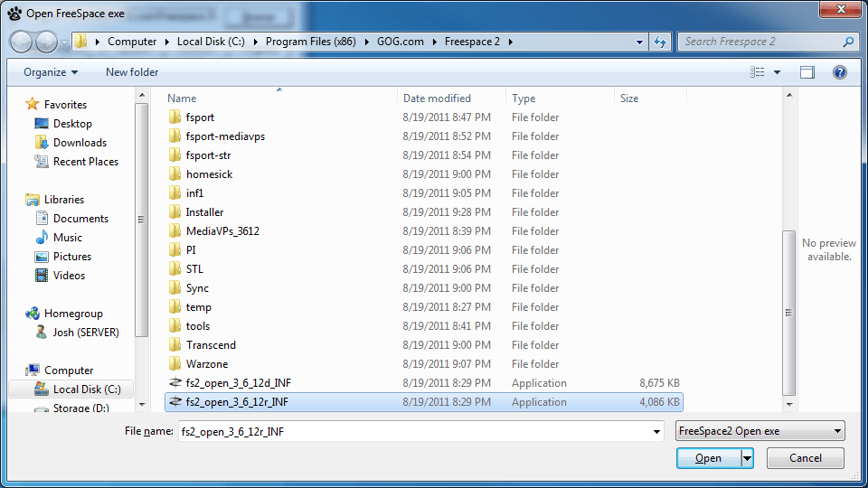This screenshot has height=488, width=868.
Task: Select the Sync folder
Action: point(197,288)
